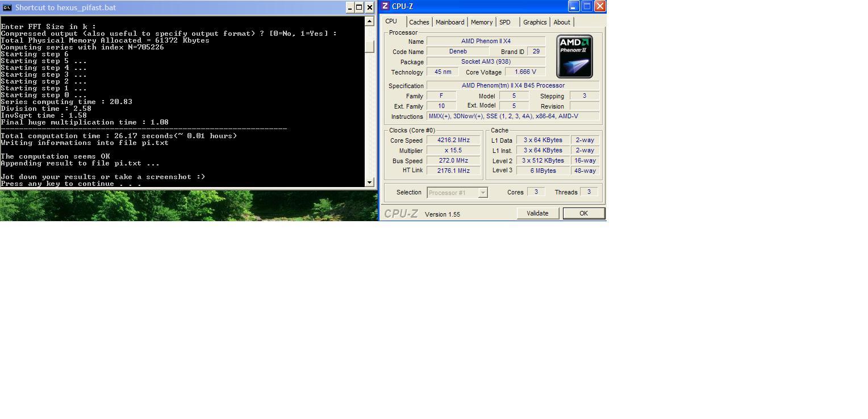This screenshot has height=419, width=868.
Task: Click the Version 1.55 label in CPU-Z
Action: (443, 214)
